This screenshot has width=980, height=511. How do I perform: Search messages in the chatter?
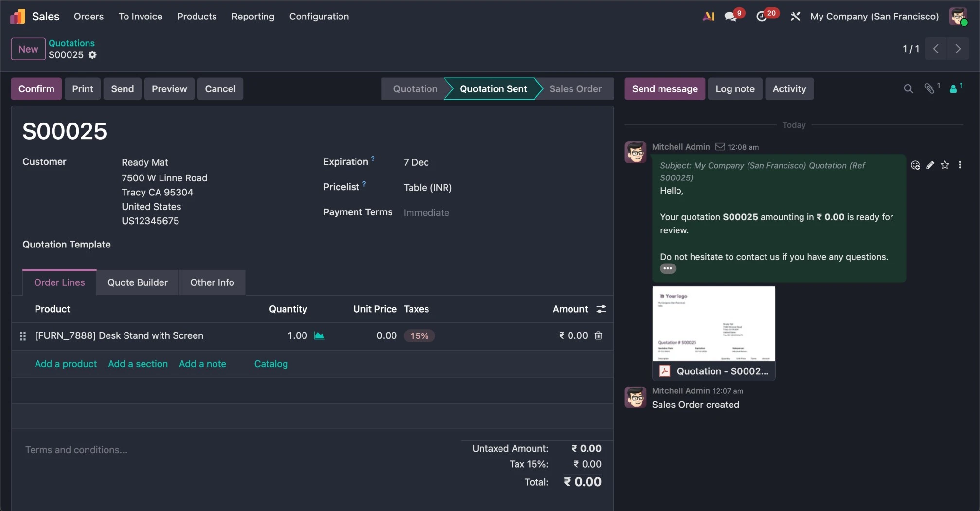908,89
